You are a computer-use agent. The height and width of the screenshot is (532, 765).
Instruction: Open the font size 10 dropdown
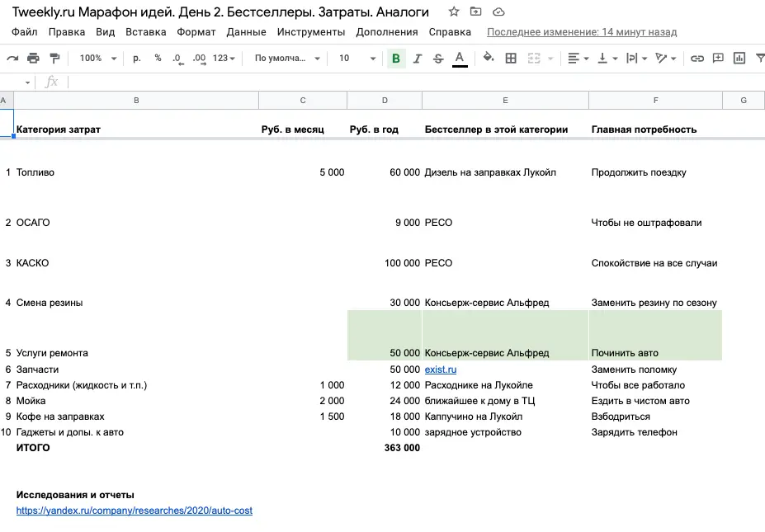(x=357, y=58)
